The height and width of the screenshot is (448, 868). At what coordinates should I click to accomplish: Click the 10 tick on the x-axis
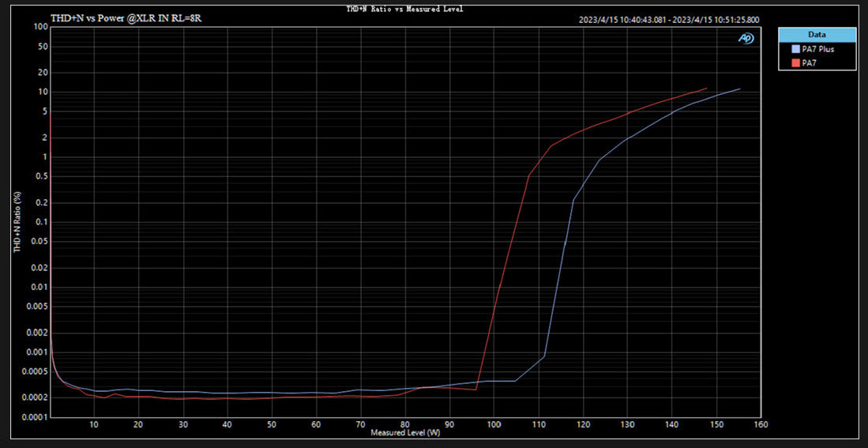pos(94,425)
